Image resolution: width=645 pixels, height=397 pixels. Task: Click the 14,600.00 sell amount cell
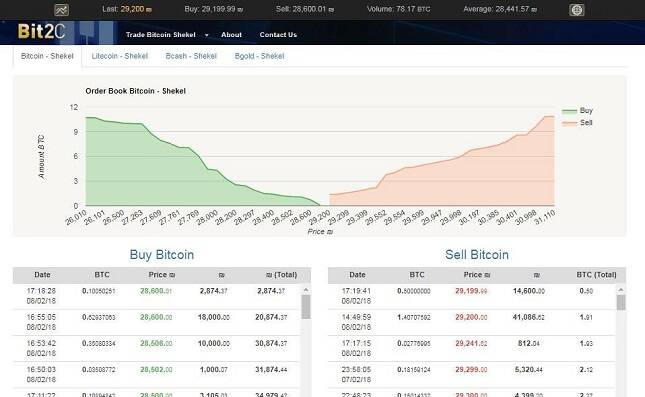tap(529, 291)
